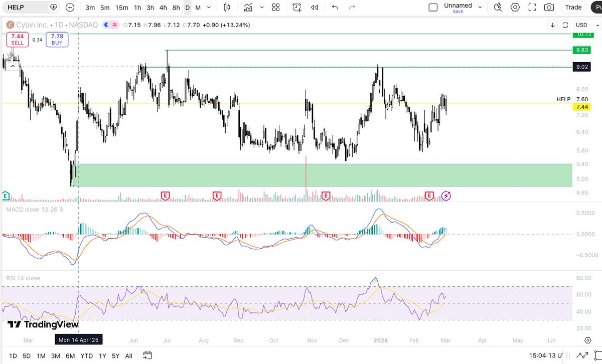Create a new price alert

[297, 8]
